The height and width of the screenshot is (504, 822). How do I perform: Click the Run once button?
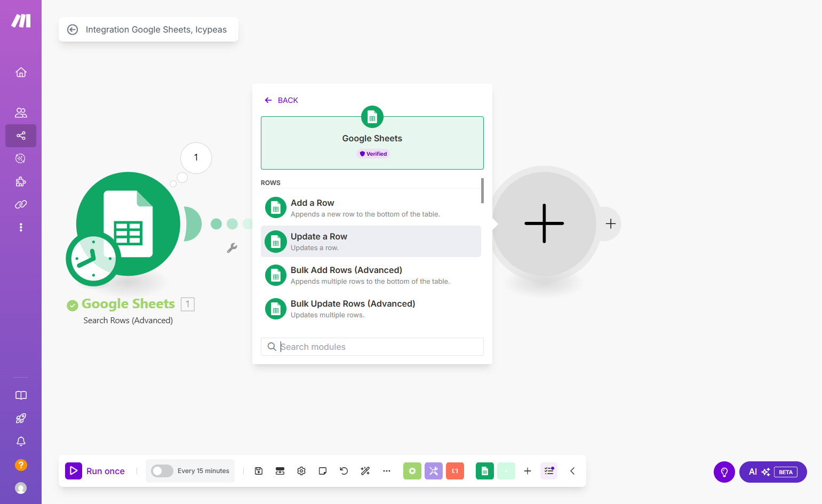95,471
